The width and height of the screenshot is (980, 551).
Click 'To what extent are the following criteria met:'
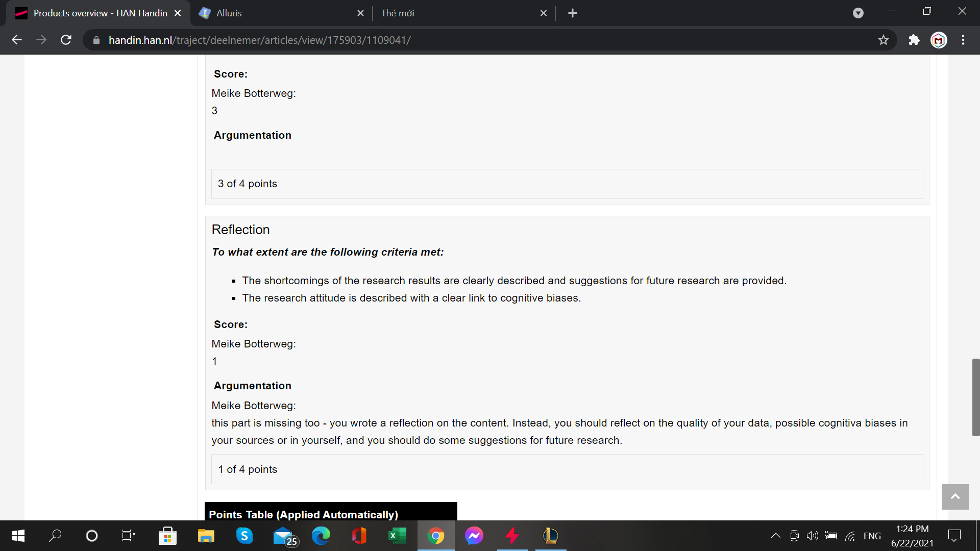click(x=328, y=252)
